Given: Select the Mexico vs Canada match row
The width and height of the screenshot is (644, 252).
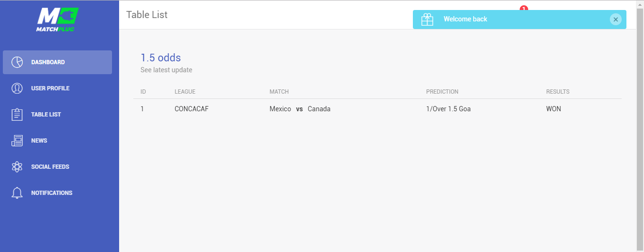Looking at the screenshot, I should (299, 109).
